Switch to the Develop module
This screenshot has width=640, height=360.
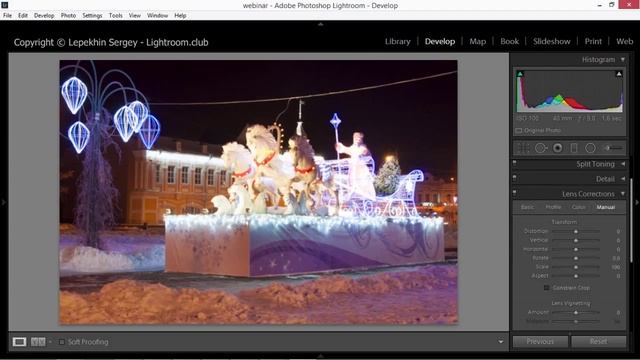pos(440,42)
